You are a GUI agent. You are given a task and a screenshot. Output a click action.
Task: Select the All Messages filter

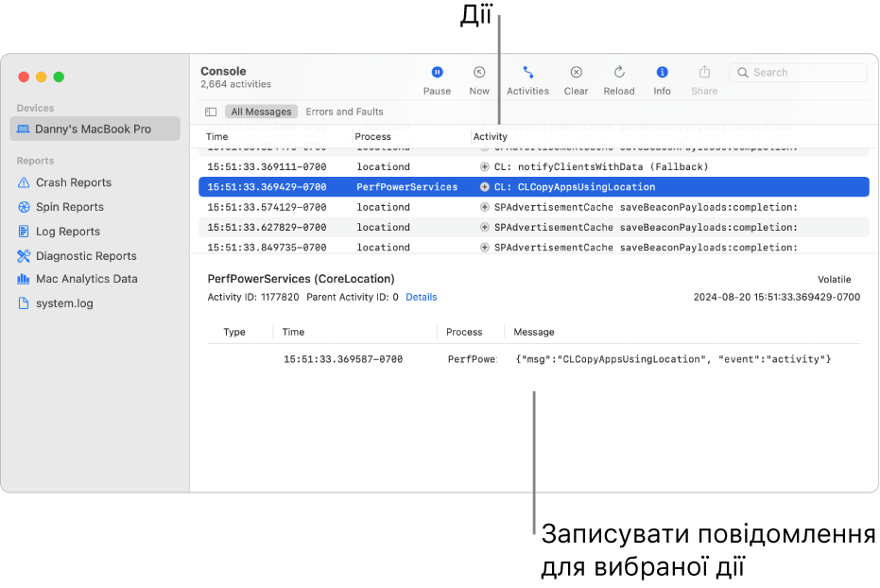(261, 112)
